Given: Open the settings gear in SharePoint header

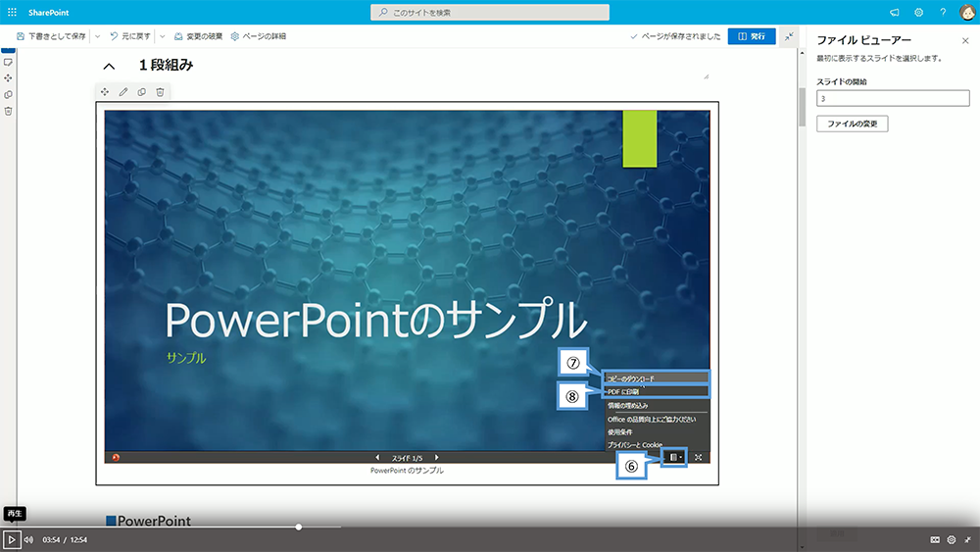Looking at the screenshot, I should [919, 13].
